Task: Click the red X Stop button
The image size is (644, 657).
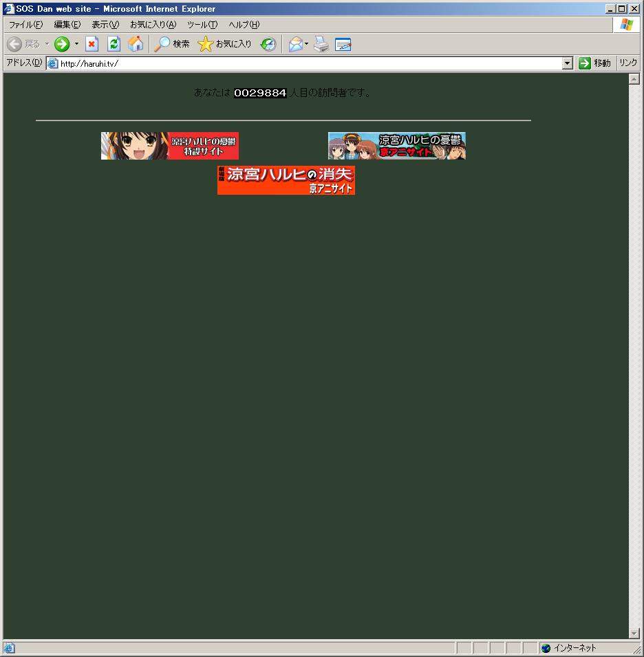Action: pyautogui.click(x=92, y=44)
